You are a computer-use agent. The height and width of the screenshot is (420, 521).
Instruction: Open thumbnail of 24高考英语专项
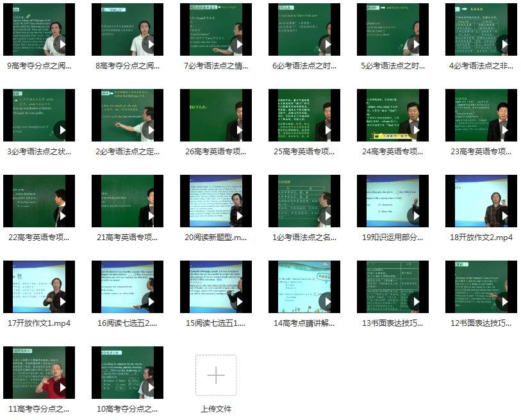392,115
